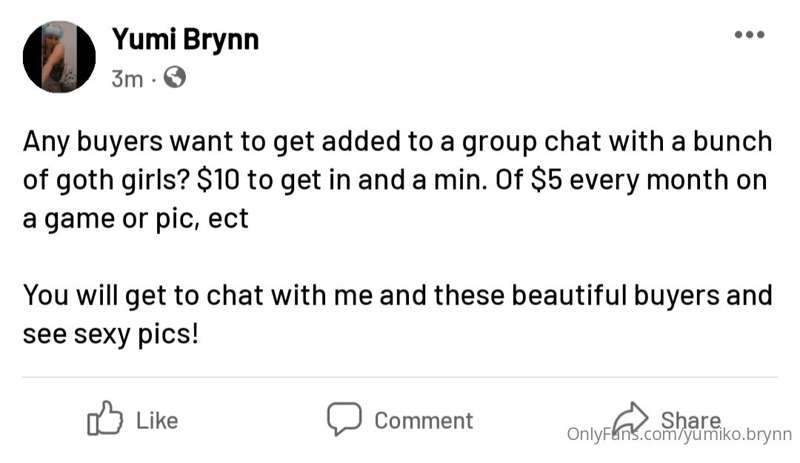This screenshot has width=800, height=463.
Task: Click the curved arrow Share icon
Action: click(631, 418)
